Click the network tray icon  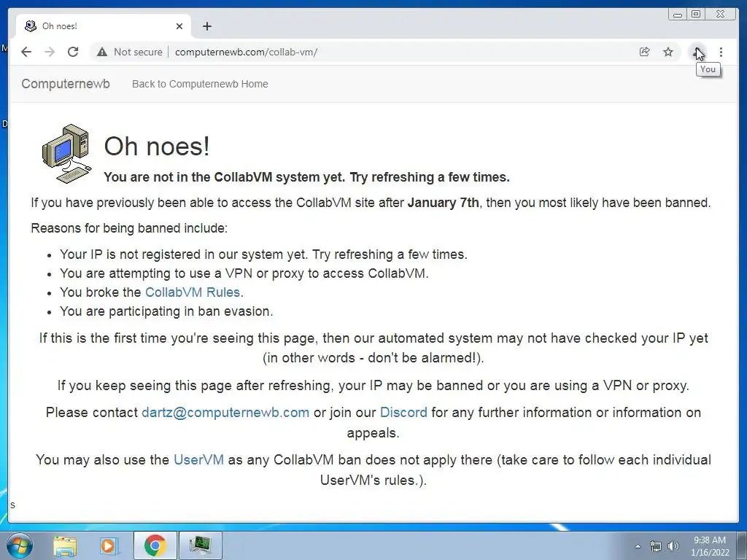coord(656,546)
